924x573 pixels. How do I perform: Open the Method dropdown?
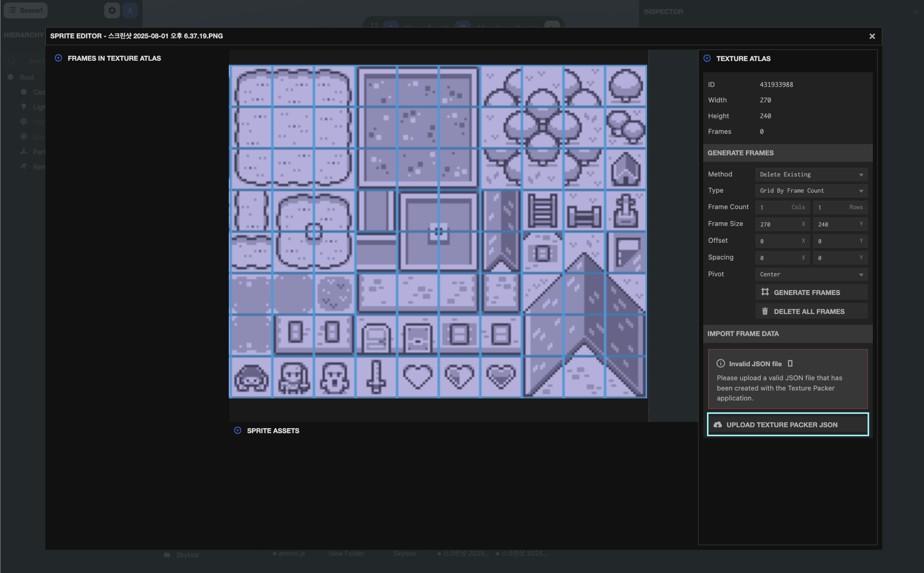pos(811,174)
